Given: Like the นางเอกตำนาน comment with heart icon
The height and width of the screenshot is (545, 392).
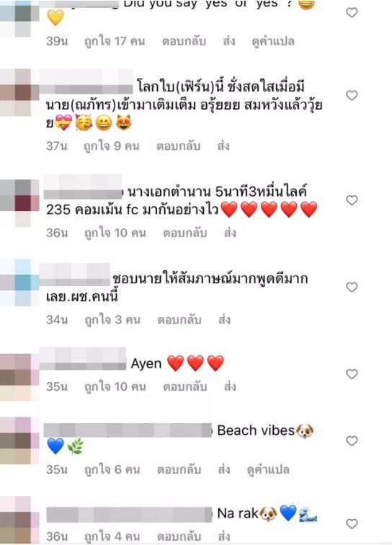Looking at the screenshot, I should pos(352,200).
